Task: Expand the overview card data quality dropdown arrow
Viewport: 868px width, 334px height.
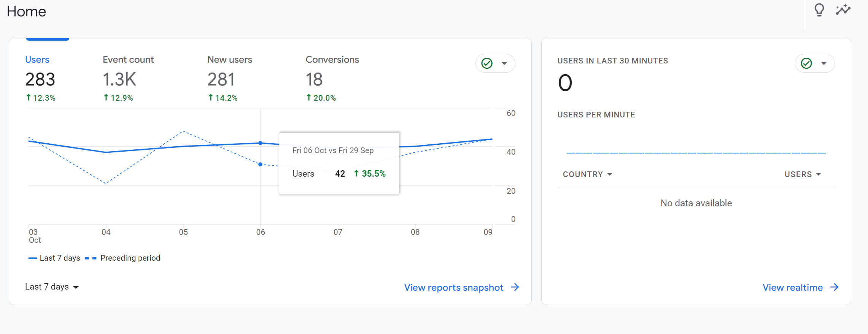Action: [x=504, y=63]
